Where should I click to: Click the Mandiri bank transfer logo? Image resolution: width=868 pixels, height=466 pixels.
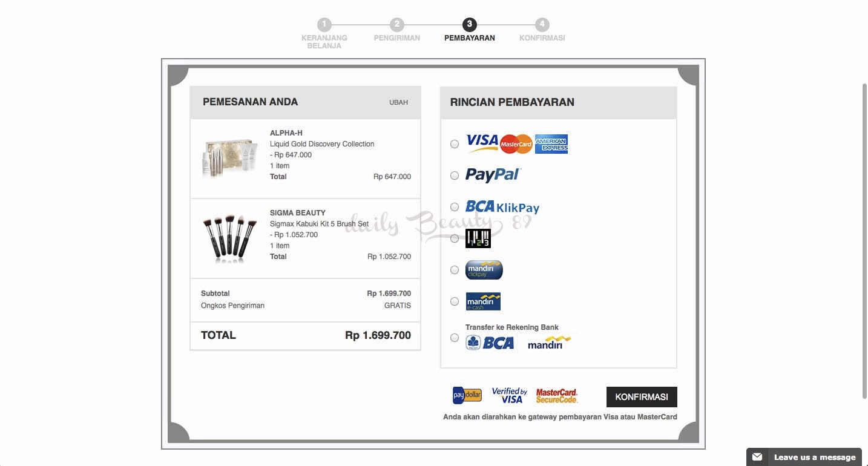click(x=549, y=343)
